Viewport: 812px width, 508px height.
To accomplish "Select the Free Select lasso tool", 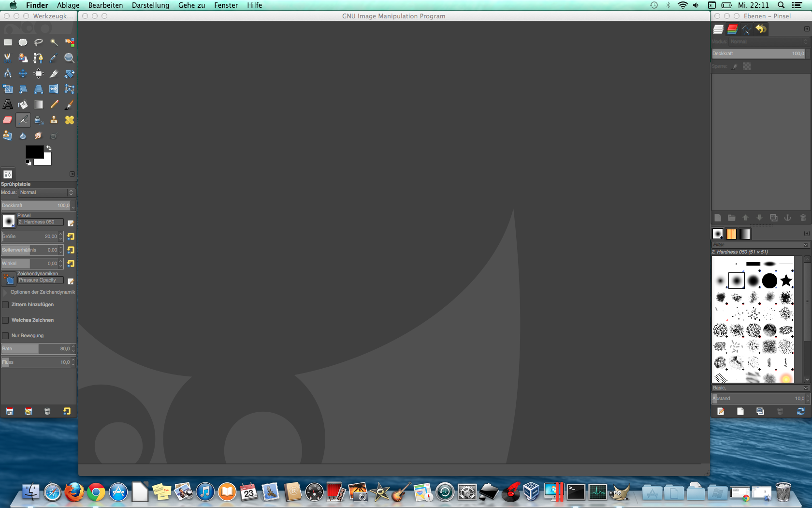I will pos(38,43).
